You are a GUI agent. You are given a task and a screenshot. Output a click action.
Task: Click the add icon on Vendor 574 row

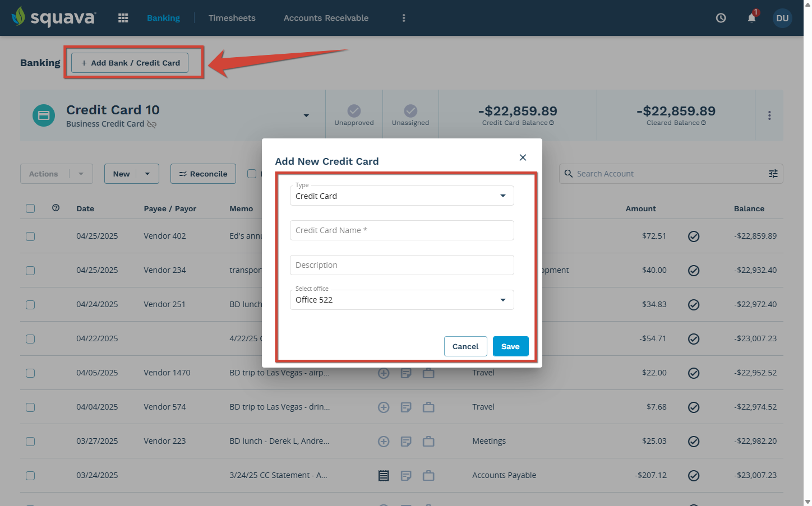tap(384, 407)
